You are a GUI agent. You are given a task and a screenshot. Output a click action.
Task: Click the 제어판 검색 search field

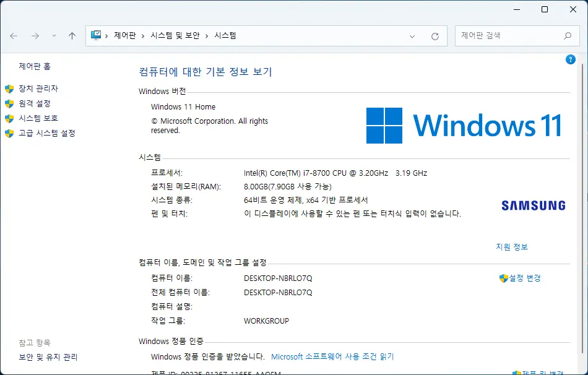tap(517, 36)
